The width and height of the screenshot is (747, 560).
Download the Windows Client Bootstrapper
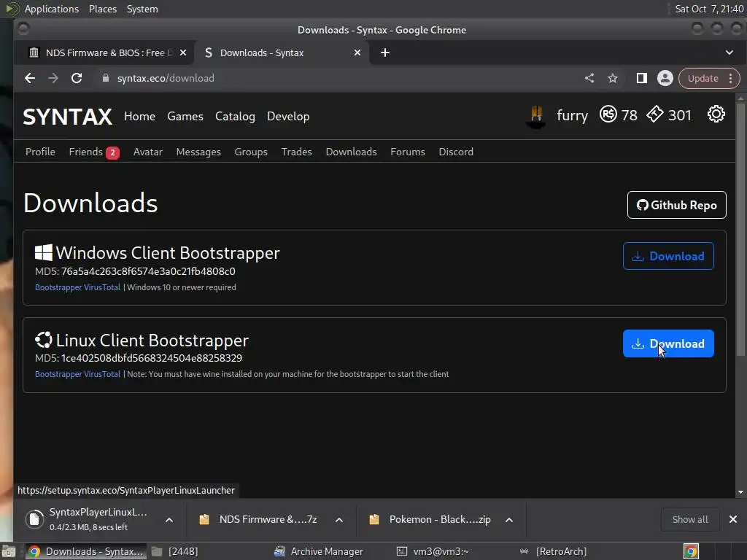668,256
